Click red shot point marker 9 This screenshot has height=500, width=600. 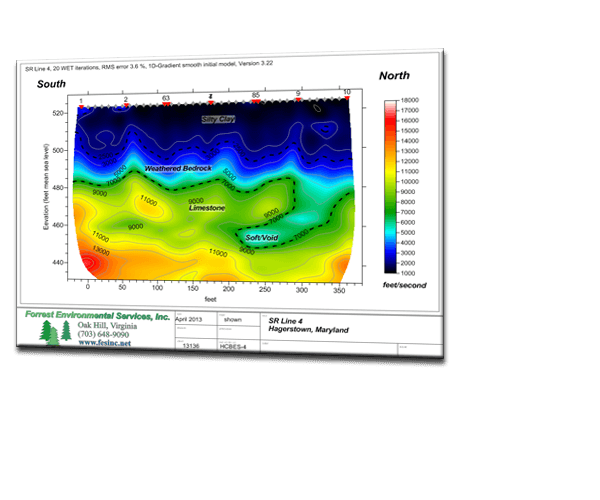[298, 97]
